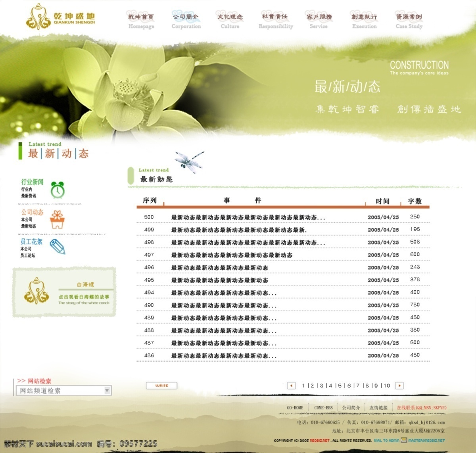The image size is (476, 453).
Task: Go to next page arrow
Action: click(x=399, y=386)
